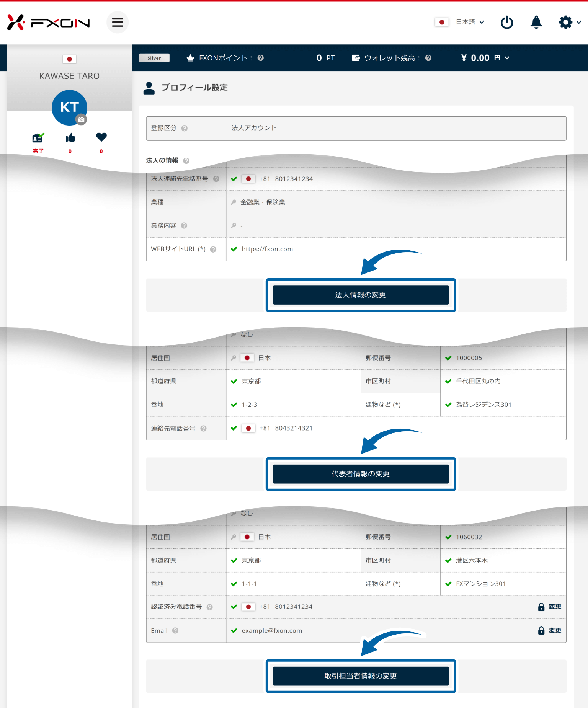Image resolution: width=588 pixels, height=708 pixels.
Task: Click the lock icon in 認証済み電話番号 row
Action: pos(541,607)
